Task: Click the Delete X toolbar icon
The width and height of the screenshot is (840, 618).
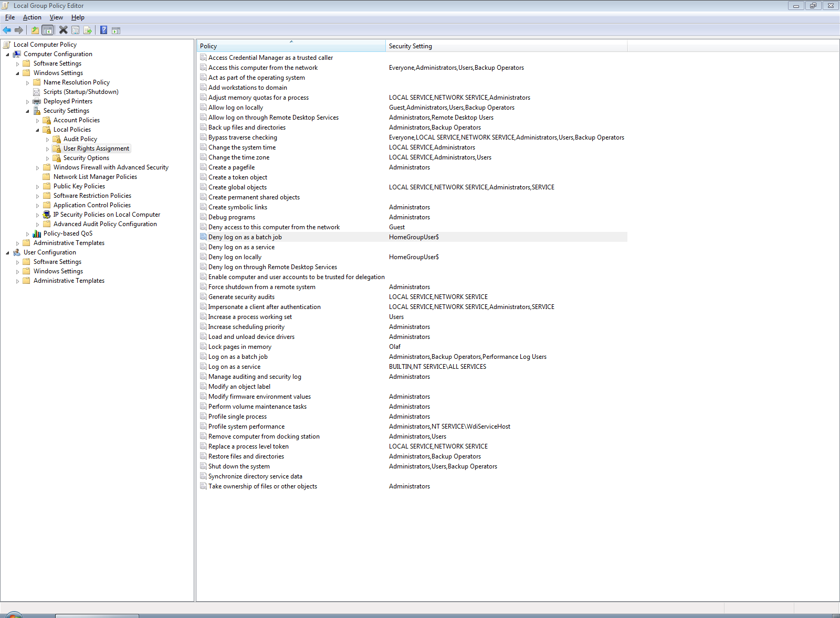Action: pyautogui.click(x=63, y=30)
